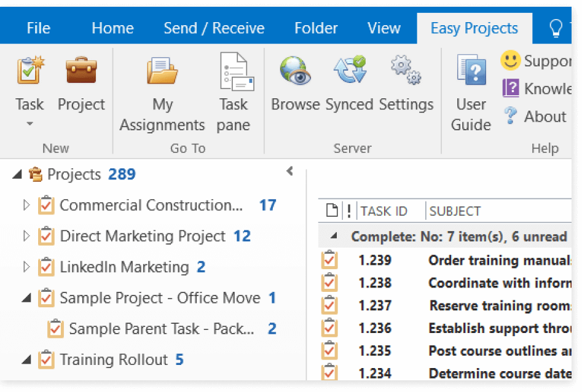Click the Projects root folder icon
Screen dimensions: 582x392
[36, 174]
